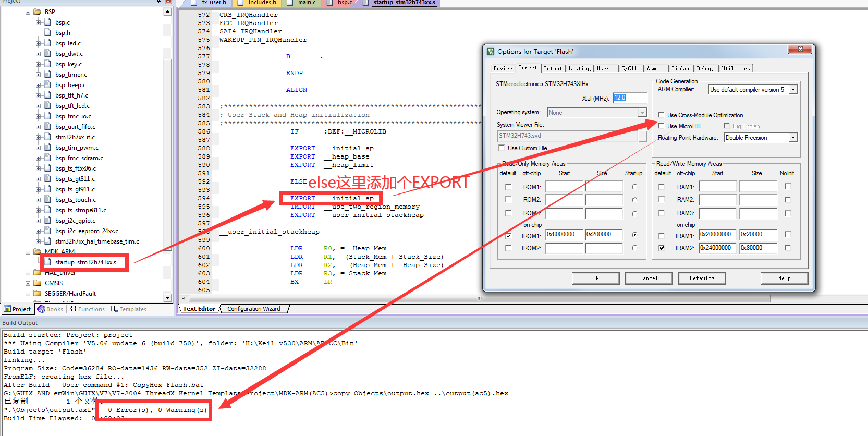Enable the IRAM1 default checkbox
868x436 pixels.
pos(662,236)
